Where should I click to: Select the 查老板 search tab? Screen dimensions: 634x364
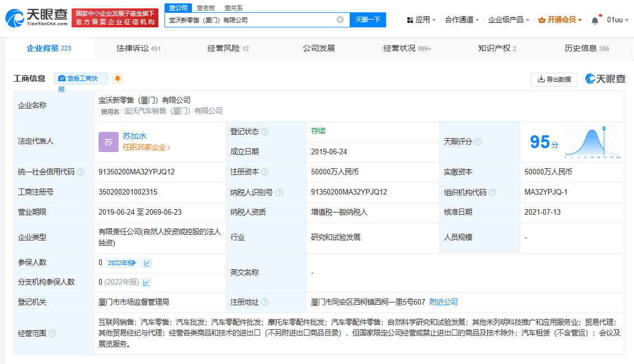tap(206, 8)
